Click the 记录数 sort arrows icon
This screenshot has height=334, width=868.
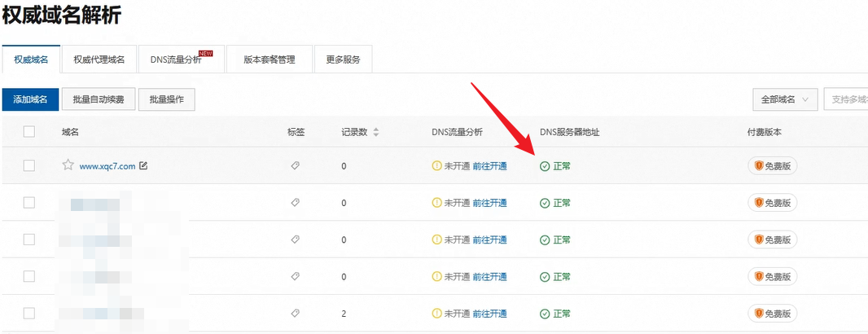[375, 132]
